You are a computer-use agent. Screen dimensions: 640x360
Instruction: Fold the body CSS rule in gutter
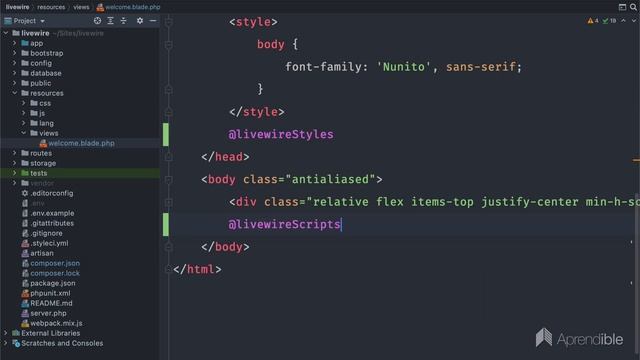tap(168, 44)
